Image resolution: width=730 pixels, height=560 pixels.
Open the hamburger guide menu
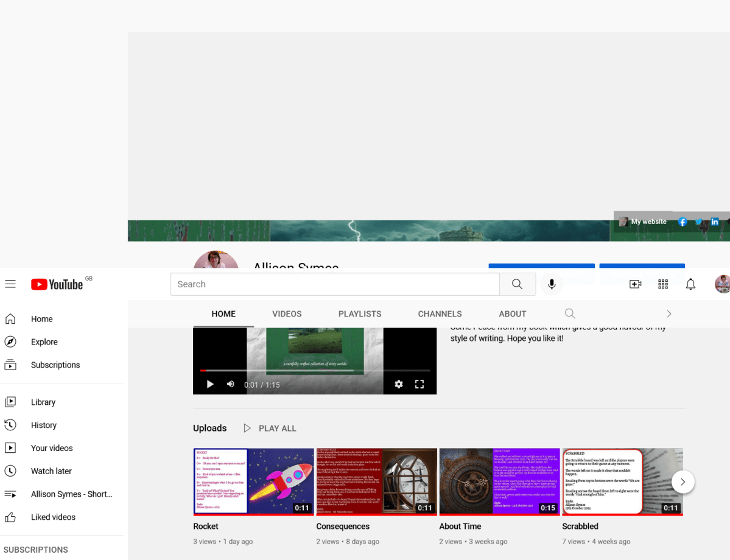click(x=10, y=284)
